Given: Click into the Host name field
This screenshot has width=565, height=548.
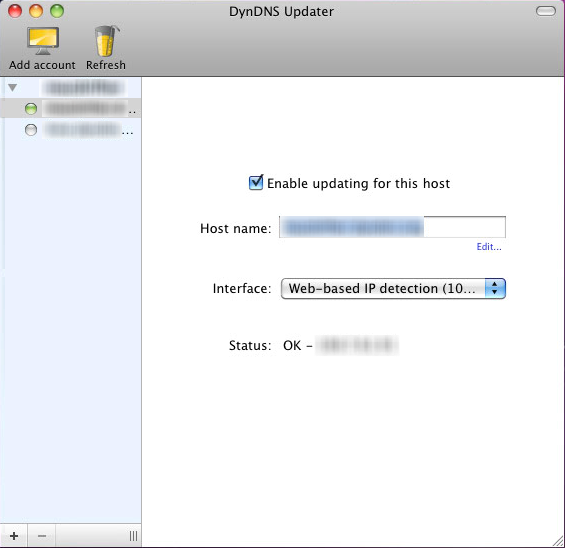Looking at the screenshot, I should [392, 227].
